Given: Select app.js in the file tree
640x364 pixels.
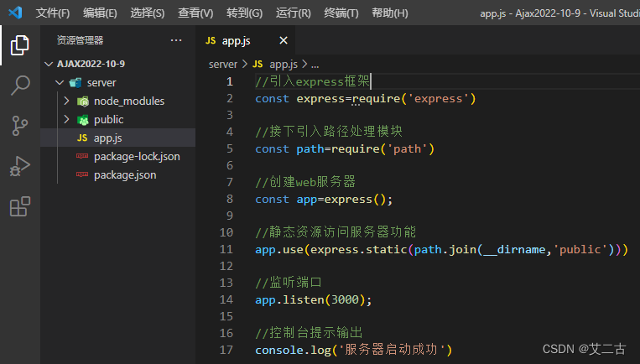Looking at the screenshot, I should click(x=118, y=138).
